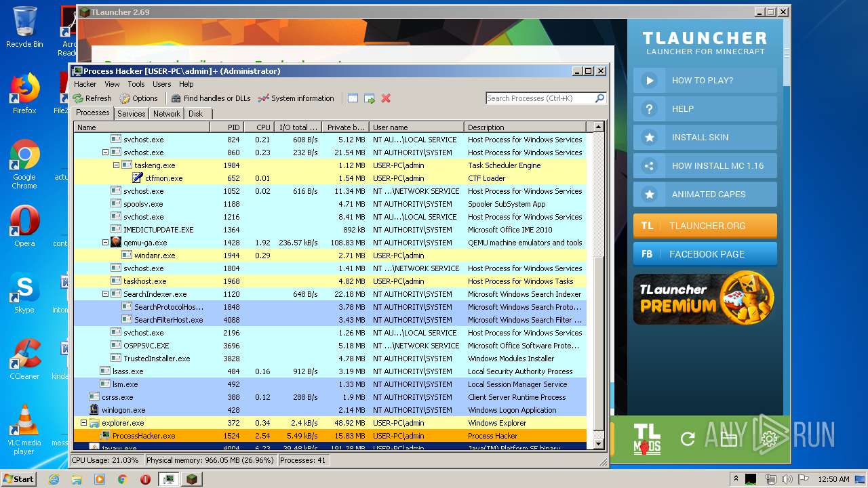Open the Users menu
This screenshot has height=488, width=868.
[x=162, y=84]
